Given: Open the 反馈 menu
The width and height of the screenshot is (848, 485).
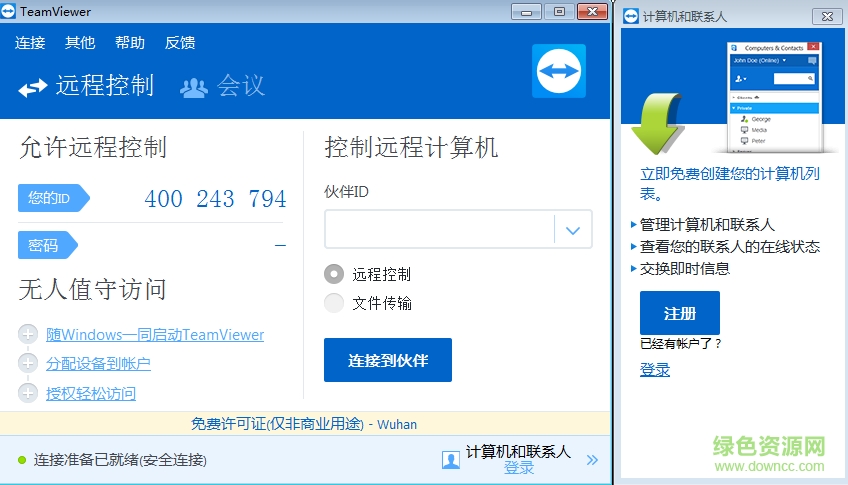Looking at the screenshot, I should coord(180,43).
